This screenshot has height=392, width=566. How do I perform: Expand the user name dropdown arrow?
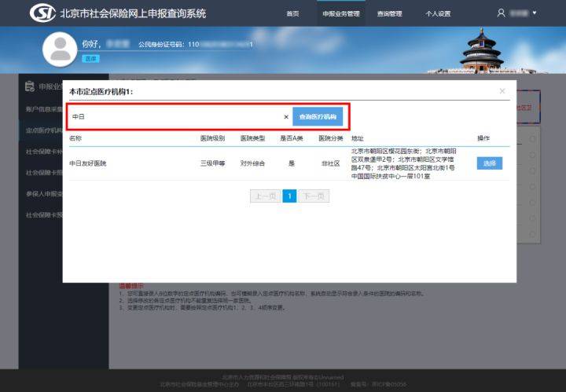[535, 13]
